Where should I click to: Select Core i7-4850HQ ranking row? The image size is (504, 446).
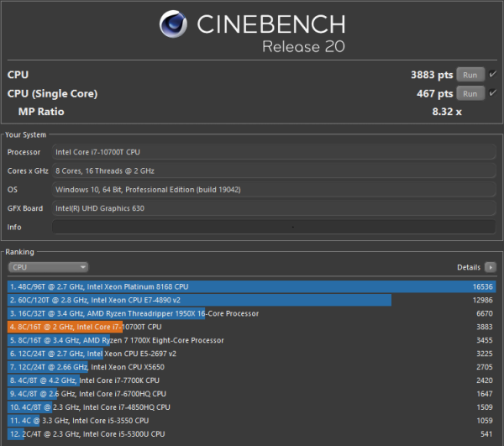[252, 407]
